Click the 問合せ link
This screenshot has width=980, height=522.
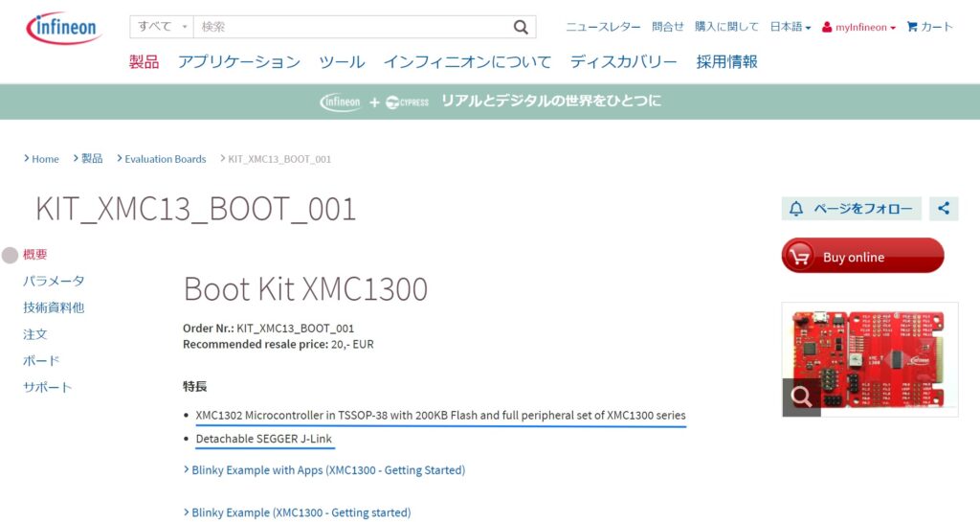pyautogui.click(x=667, y=27)
